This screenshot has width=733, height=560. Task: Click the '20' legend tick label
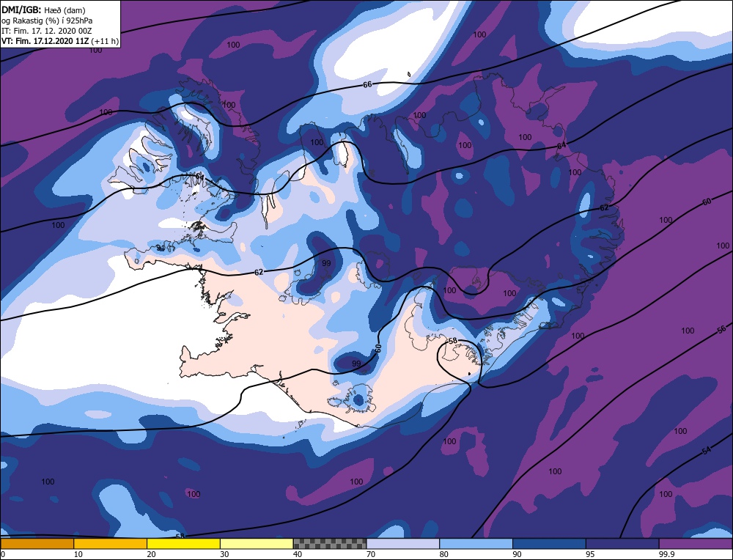click(x=151, y=554)
